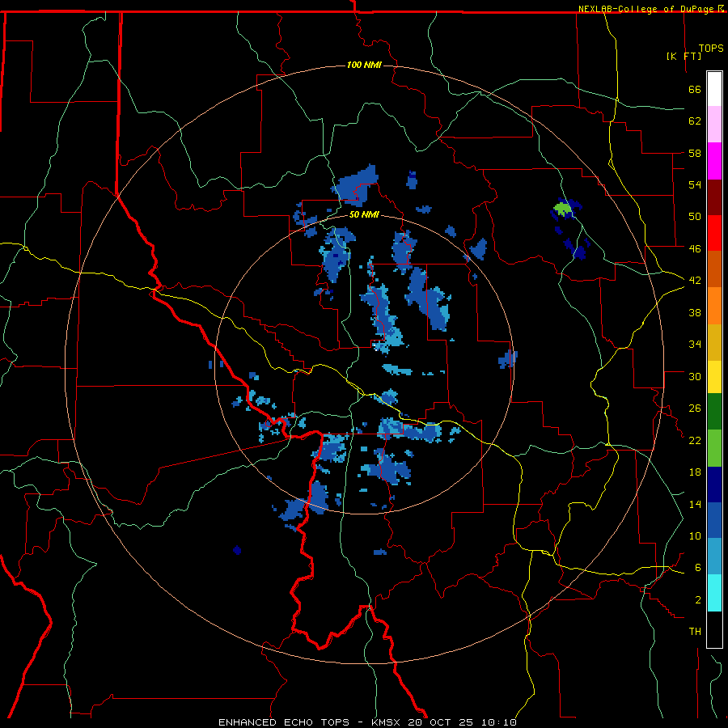This screenshot has height=728, width=728.
Task: Select the navy blue legend swatch
Action: pyautogui.click(x=714, y=485)
